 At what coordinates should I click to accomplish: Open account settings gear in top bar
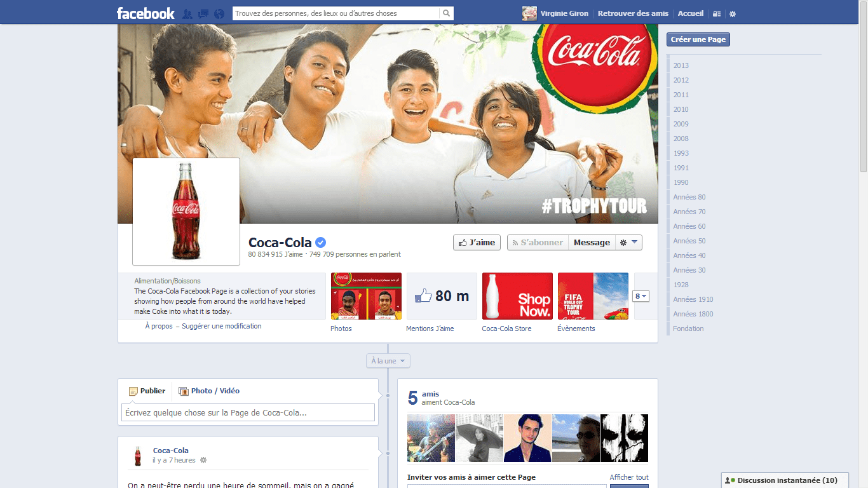coord(733,13)
